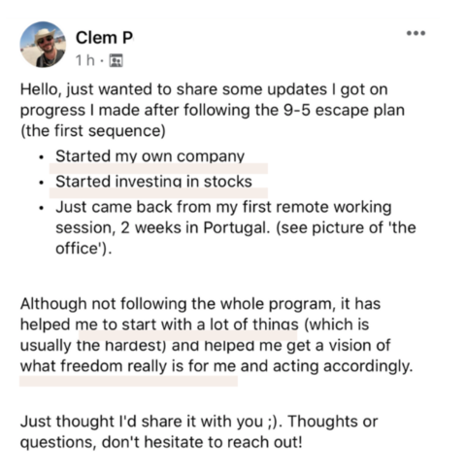The height and width of the screenshot is (476, 466).
Task: Click the "Although not following the whole program" line
Action: 200,304
